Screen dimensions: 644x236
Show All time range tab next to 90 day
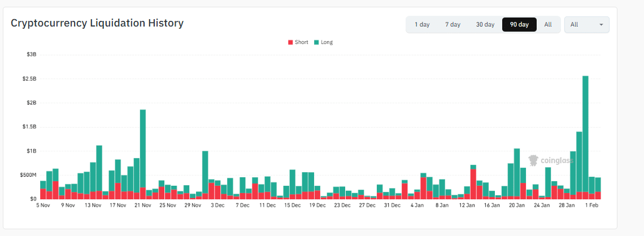(x=548, y=25)
